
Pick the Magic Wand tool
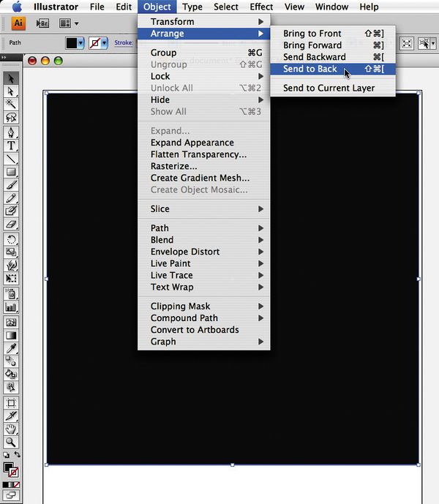[x=12, y=105]
